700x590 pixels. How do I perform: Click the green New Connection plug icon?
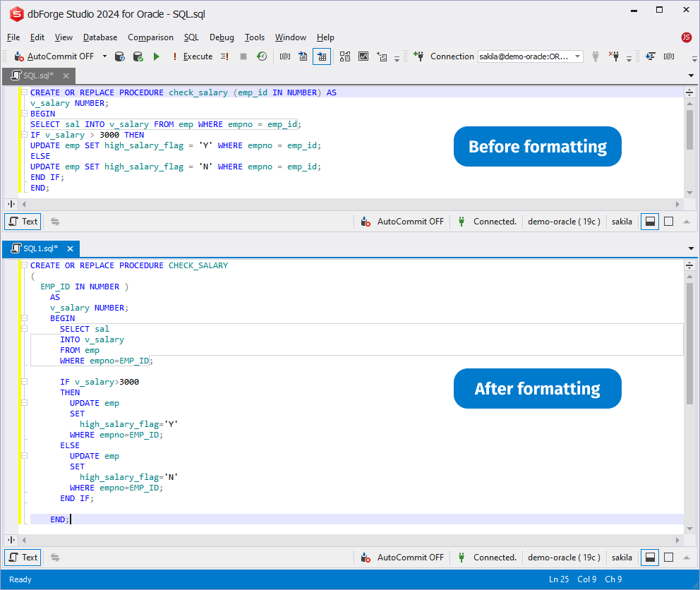click(x=418, y=56)
